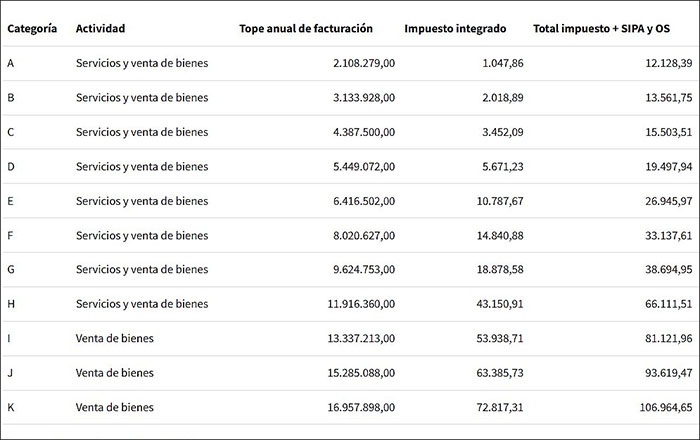The height and width of the screenshot is (440, 700).
Task: Select billing cap 16.957.898,00 in row K
Action: click(x=361, y=407)
